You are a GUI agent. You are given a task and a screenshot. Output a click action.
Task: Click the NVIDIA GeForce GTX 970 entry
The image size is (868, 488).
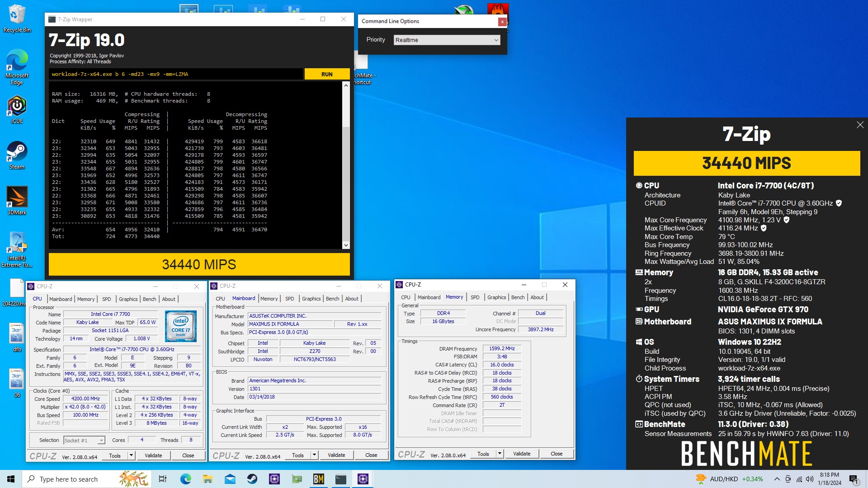click(763, 310)
